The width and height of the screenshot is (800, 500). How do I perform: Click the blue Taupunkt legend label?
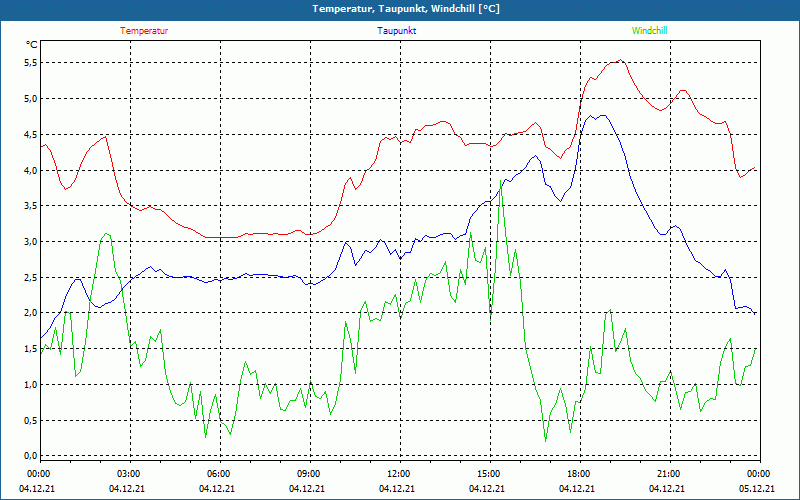tap(396, 31)
